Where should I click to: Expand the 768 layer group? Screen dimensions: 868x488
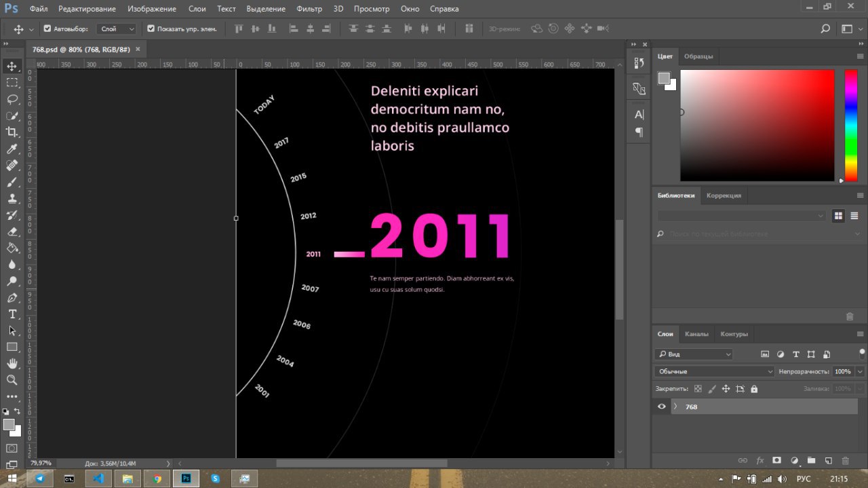pyautogui.click(x=675, y=407)
